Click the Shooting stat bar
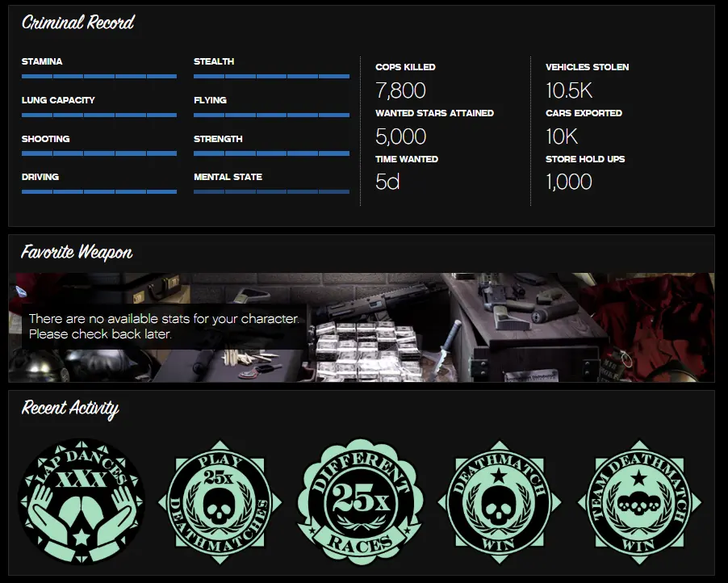This screenshot has height=583, width=728. point(99,153)
